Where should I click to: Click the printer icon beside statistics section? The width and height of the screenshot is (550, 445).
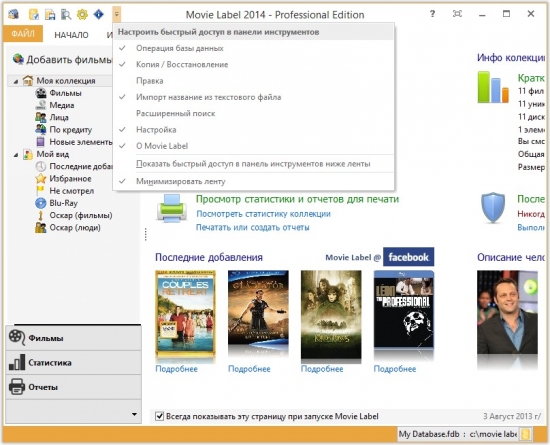pos(172,208)
